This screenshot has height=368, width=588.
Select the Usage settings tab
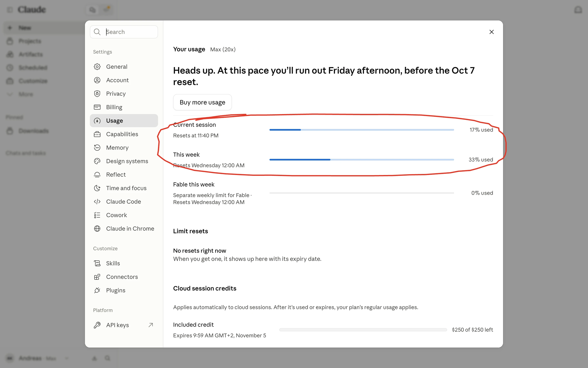tap(124, 121)
